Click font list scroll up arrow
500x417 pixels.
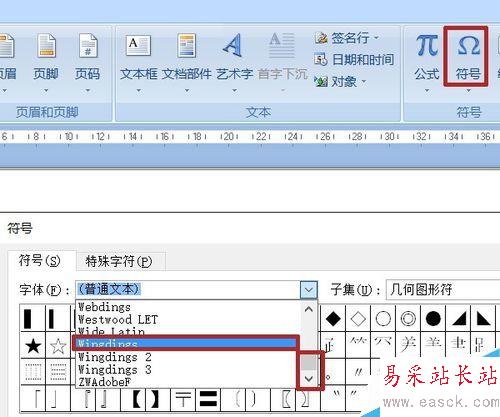[309, 309]
